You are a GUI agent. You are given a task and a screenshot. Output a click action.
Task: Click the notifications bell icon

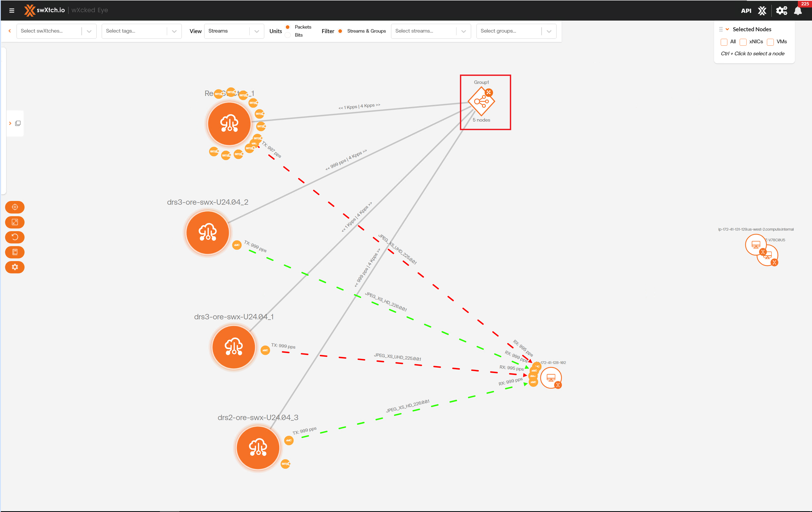pyautogui.click(x=798, y=11)
